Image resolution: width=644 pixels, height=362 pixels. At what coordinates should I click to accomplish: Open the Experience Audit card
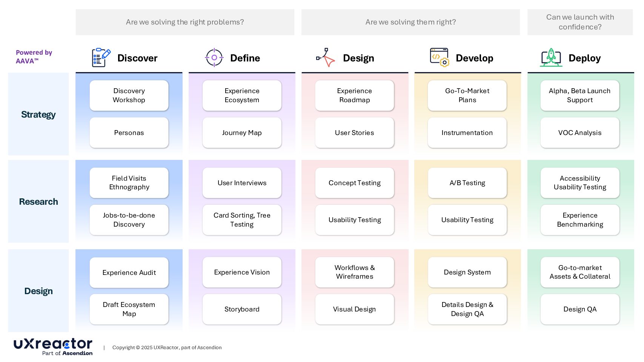129,273
